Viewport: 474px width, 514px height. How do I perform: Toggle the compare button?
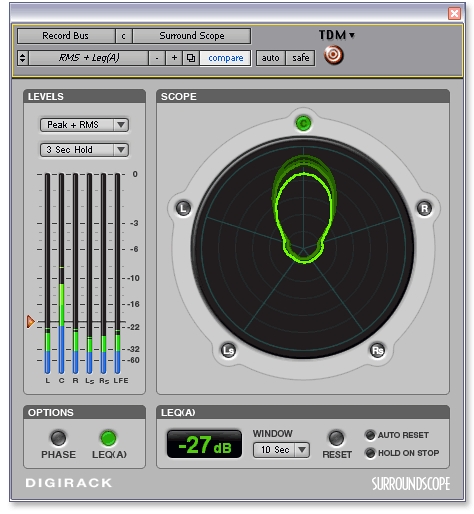pyautogui.click(x=225, y=58)
